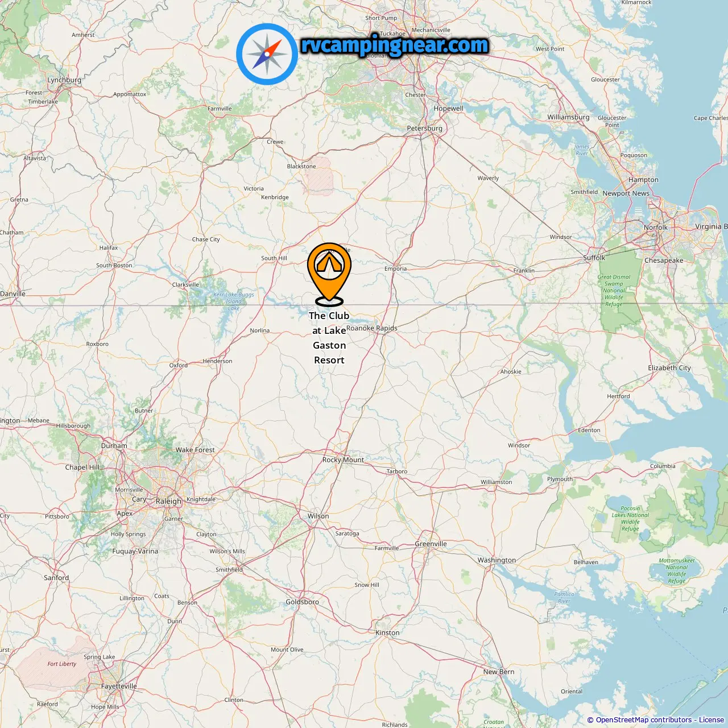The height and width of the screenshot is (728, 728).
Task: Click the Williamsburg city label
Action: tap(568, 117)
